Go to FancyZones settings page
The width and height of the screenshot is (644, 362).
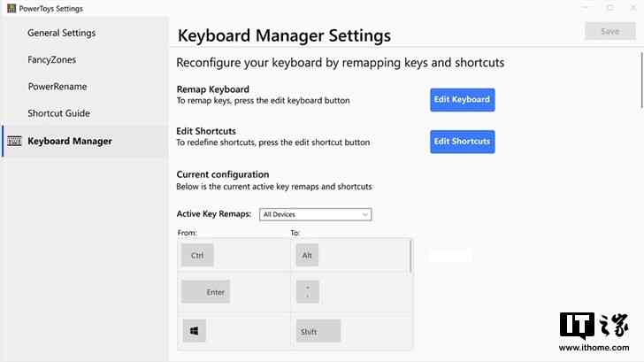tap(51, 59)
